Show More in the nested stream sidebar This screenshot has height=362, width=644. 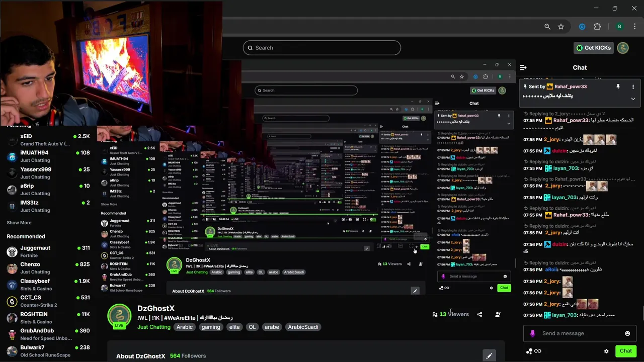(109, 204)
